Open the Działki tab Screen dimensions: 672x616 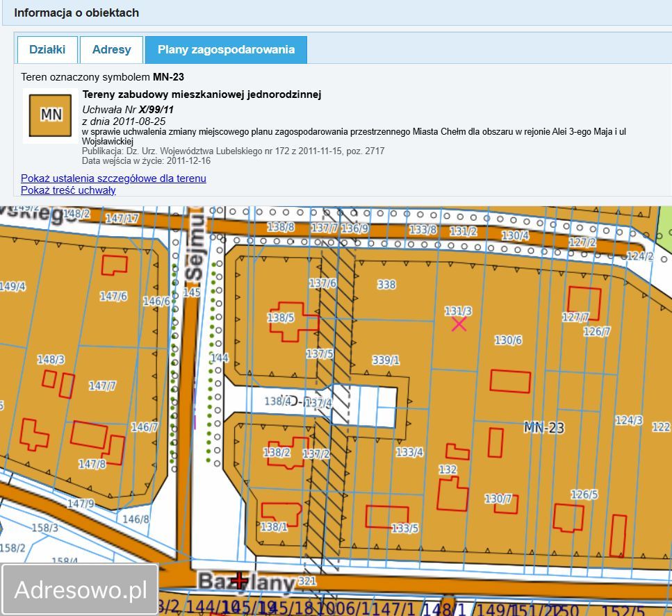(47, 50)
